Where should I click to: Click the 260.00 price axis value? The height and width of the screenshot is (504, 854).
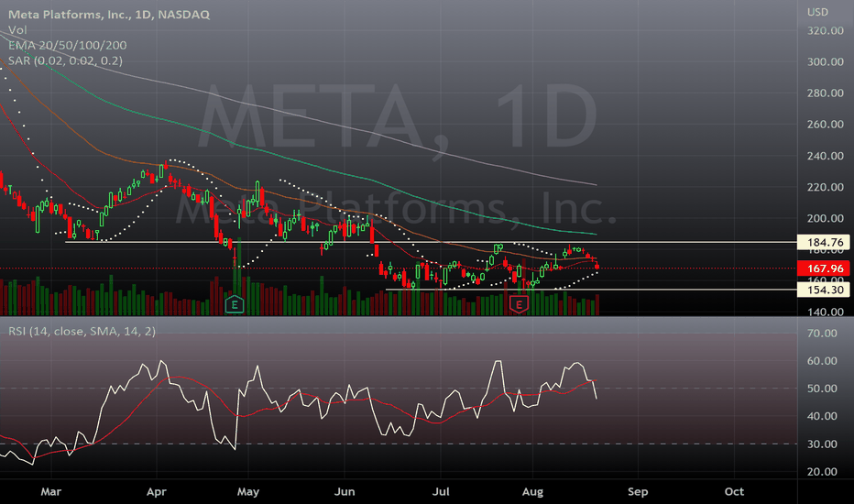(825, 125)
